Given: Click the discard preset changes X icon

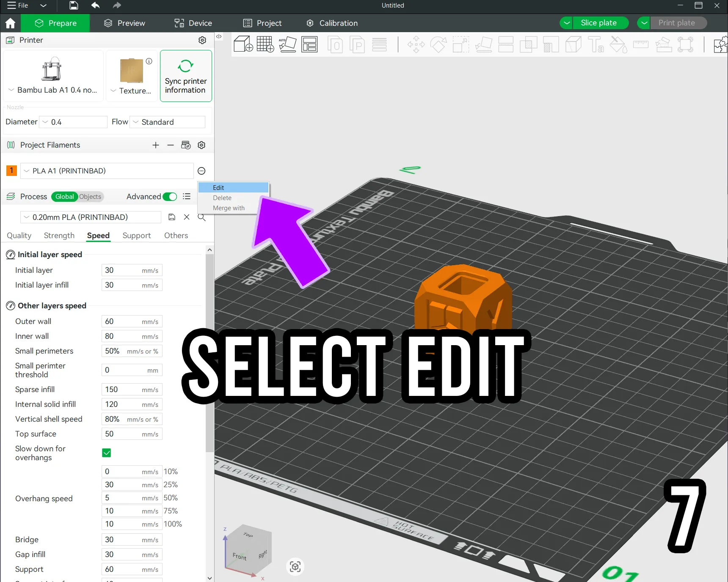Looking at the screenshot, I should pyautogui.click(x=187, y=217).
